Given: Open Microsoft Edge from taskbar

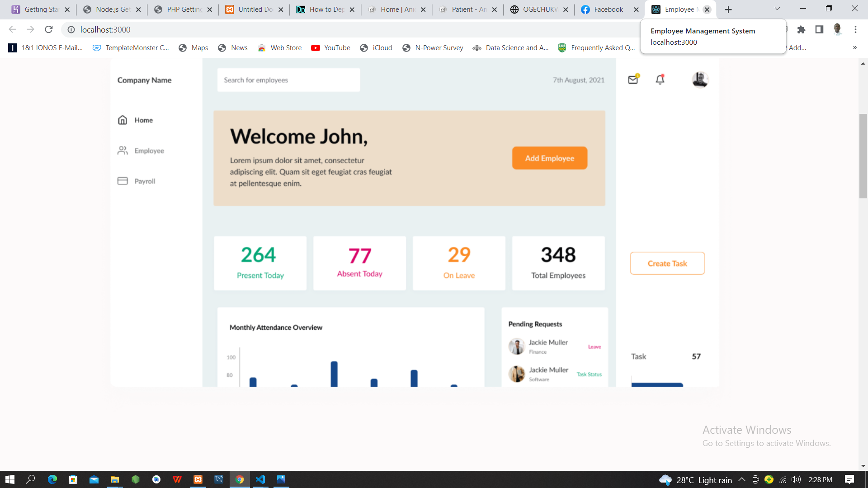Looking at the screenshot, I should tap(52, 479).
